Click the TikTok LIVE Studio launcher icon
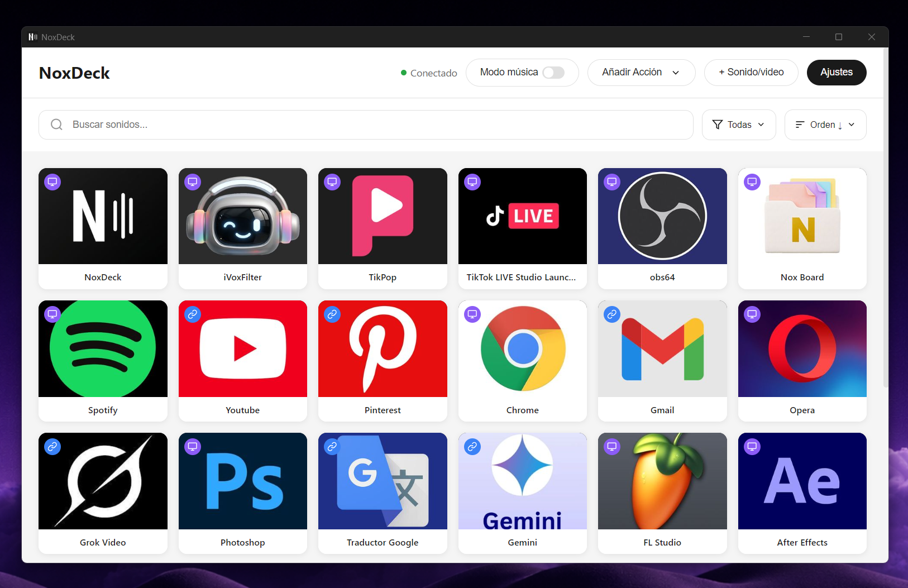 [x=522, y=217]
